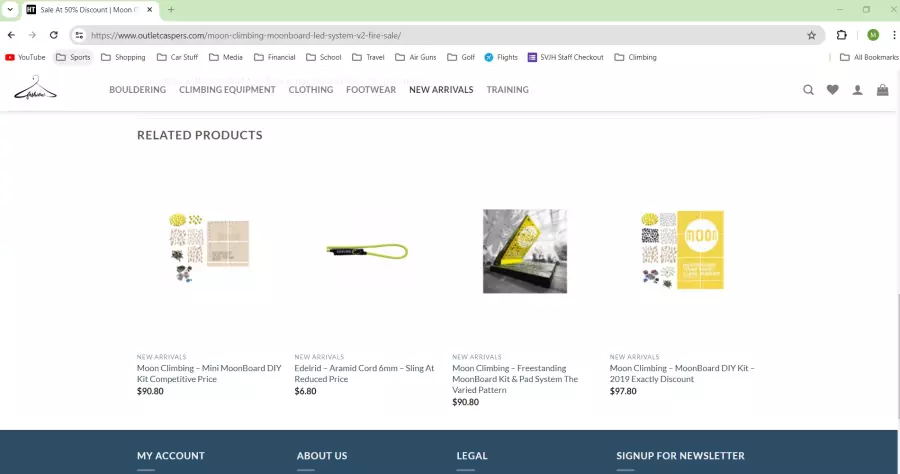Viewport: 900px width, 474px height.
Task: Reload the page with refresh icon
Action: click(53, 35)
